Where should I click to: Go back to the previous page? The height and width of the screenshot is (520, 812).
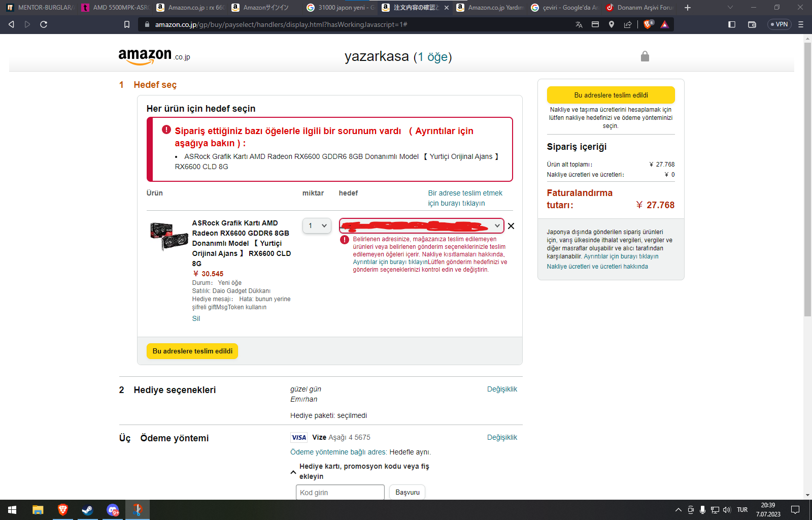(11, 24)
